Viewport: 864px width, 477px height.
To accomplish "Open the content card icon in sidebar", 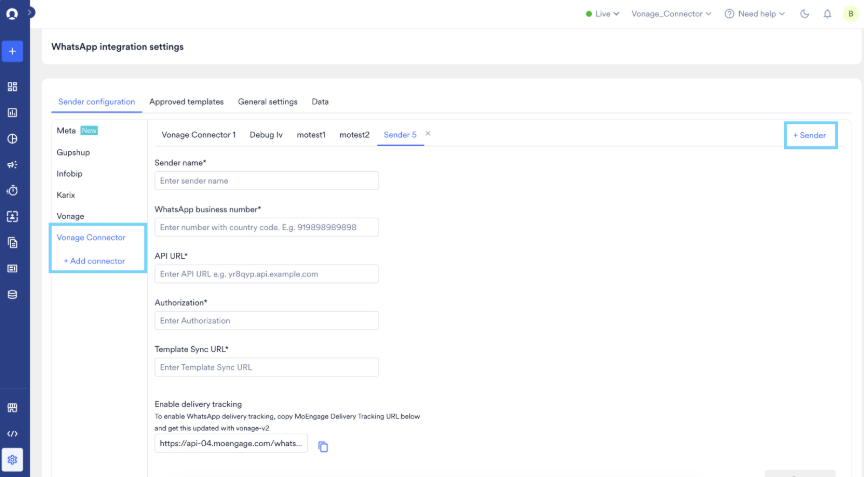I will pos(12,269).
